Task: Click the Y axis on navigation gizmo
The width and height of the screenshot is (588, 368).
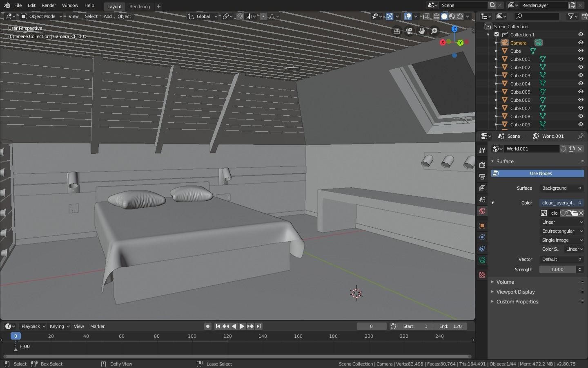Action: 460,43
